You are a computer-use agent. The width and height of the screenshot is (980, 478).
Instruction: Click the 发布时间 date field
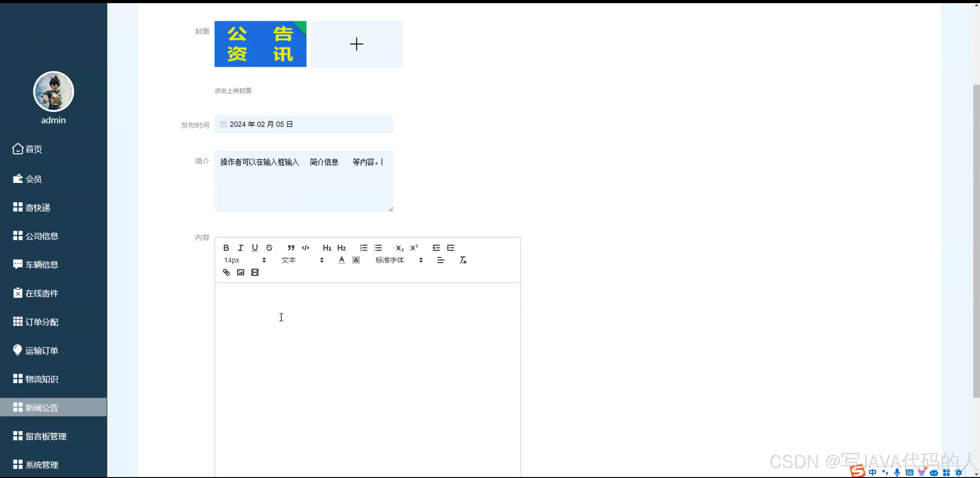coord(303,124)
